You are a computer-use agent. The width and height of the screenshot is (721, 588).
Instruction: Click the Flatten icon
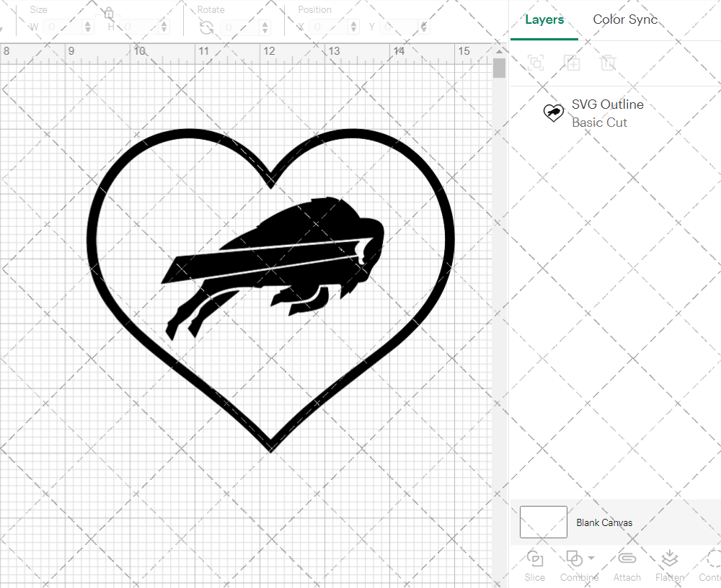click(x=669, y=558)
